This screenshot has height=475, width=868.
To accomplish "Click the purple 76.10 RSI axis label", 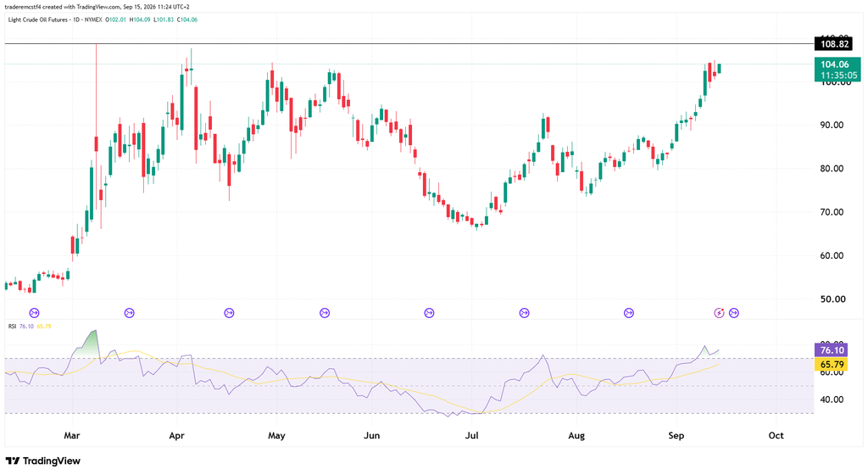I will pos(832,349).
